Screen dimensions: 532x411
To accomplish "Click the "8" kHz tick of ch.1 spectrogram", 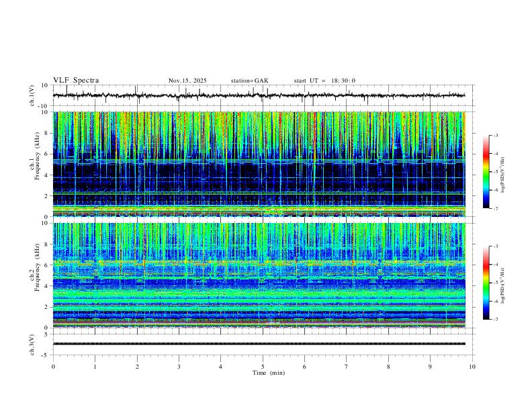I will [x=46, y=133].
